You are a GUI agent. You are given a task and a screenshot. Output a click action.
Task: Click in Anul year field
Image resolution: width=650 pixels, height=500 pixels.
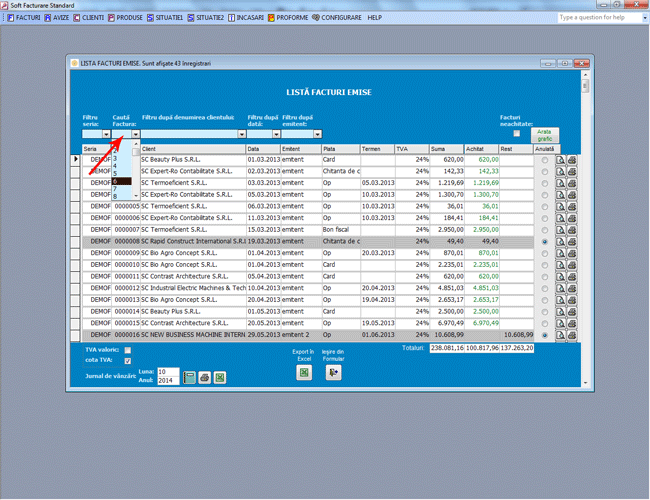[x=168, y=381]
